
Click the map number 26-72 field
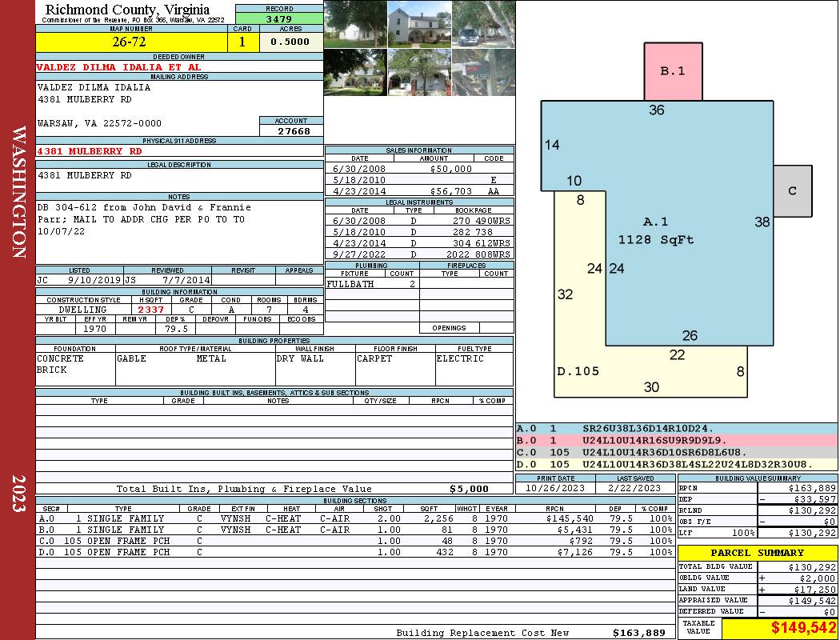coord(131,42)
